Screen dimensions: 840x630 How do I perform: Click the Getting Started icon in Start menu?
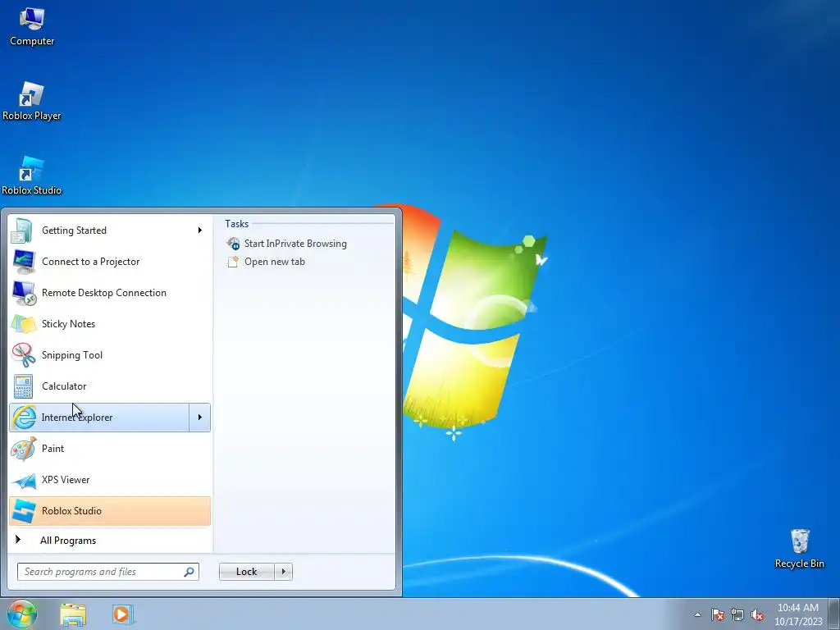22,231
